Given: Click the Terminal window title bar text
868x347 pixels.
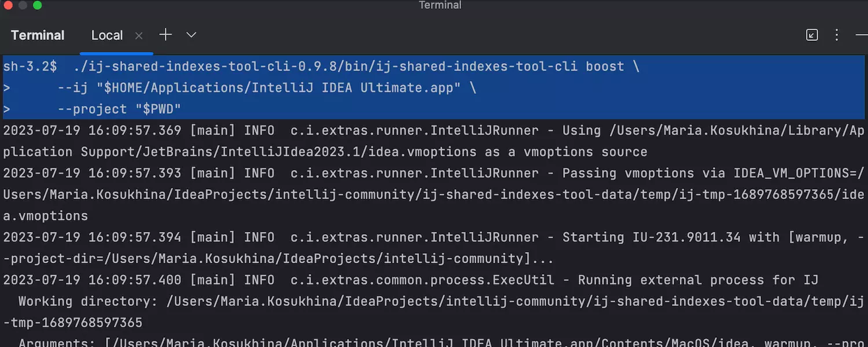Looking at the screenshot, I should point(440,5).
